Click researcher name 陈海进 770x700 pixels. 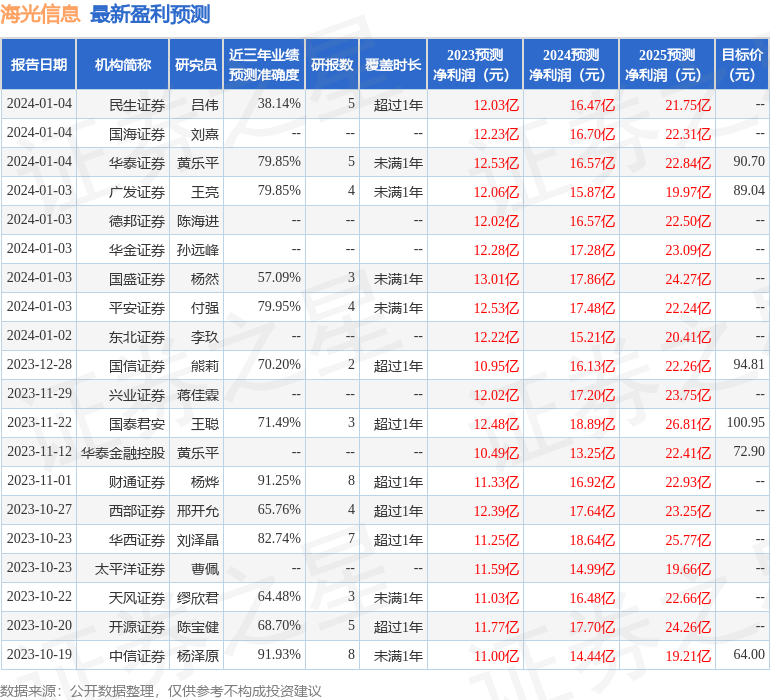pos(198,221)
